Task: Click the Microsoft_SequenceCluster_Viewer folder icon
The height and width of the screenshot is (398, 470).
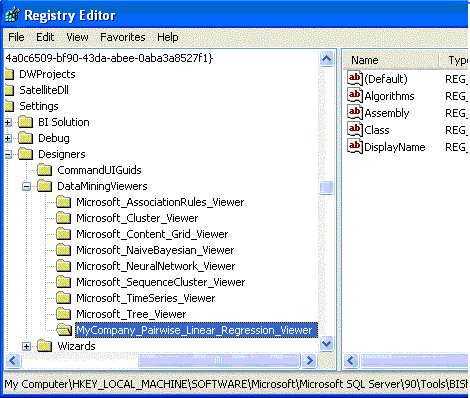Action: (64, 282)
